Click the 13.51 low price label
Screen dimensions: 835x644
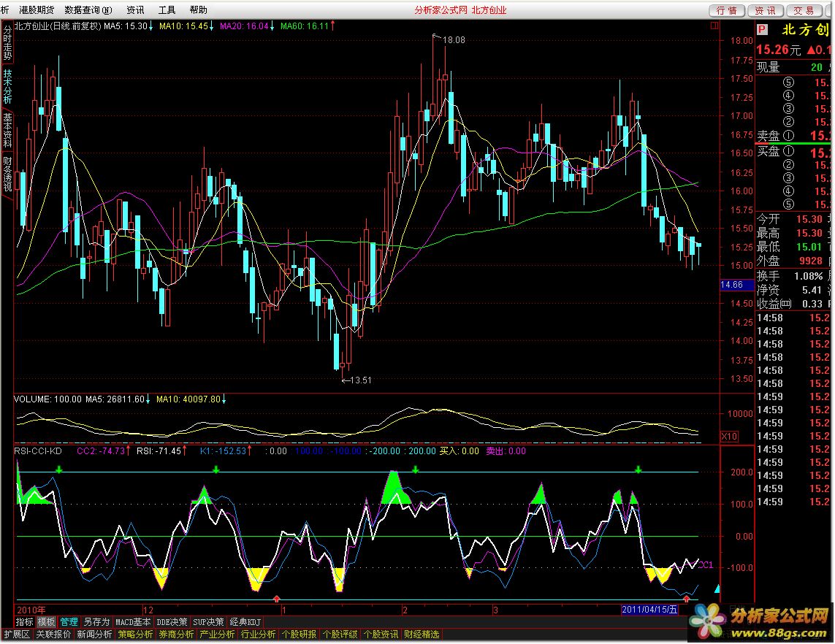[361, 380]
